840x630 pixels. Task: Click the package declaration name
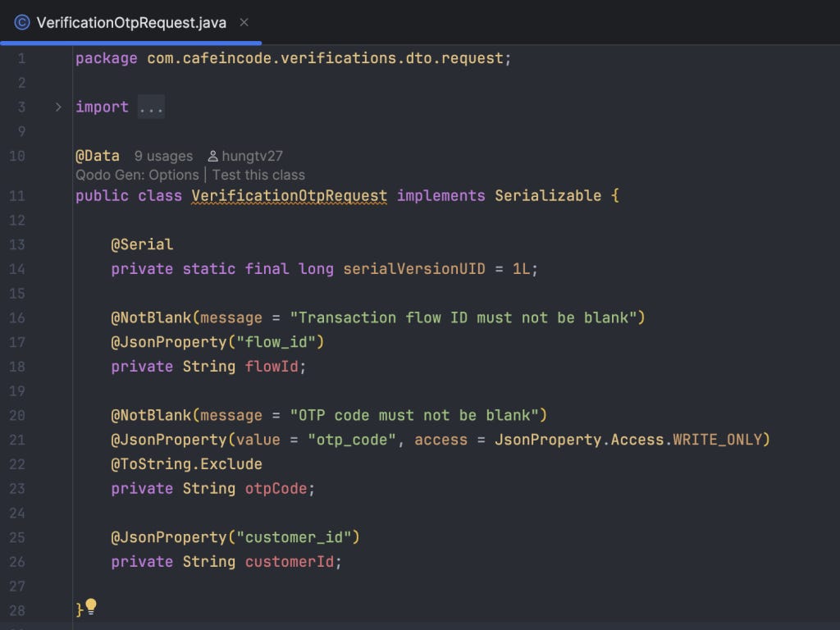(x=325, y=58)
